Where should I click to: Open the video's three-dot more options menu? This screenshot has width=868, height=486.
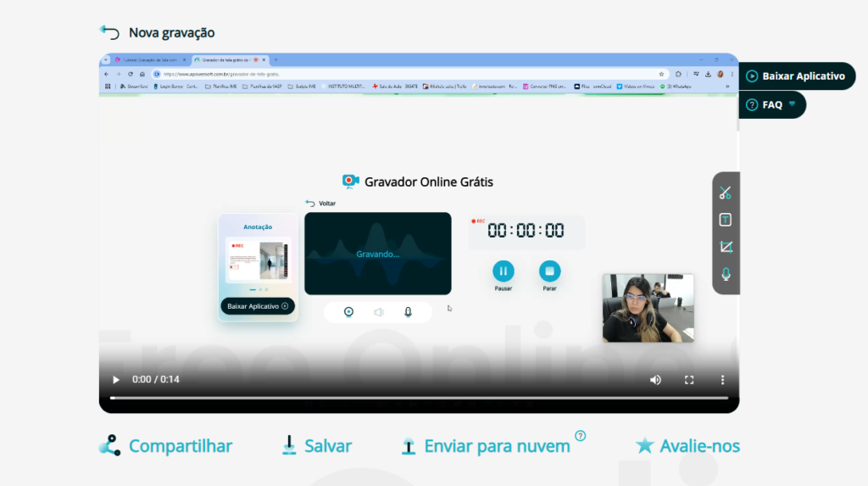coord(722,380)
